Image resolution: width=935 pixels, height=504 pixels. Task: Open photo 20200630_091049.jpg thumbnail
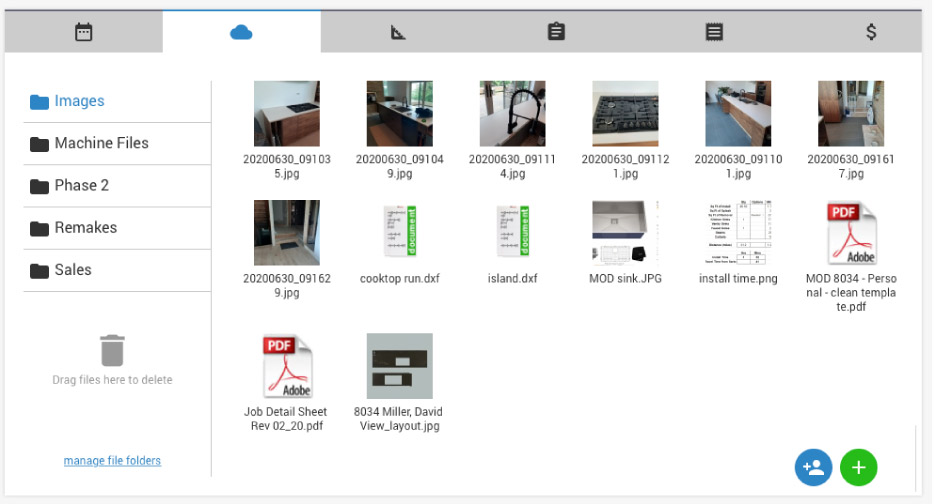(x=400, y=114)
